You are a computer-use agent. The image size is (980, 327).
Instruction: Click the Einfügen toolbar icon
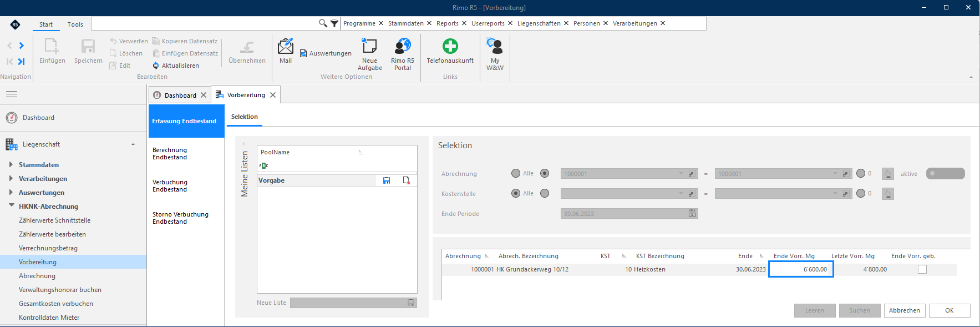(x=52, y=46)
